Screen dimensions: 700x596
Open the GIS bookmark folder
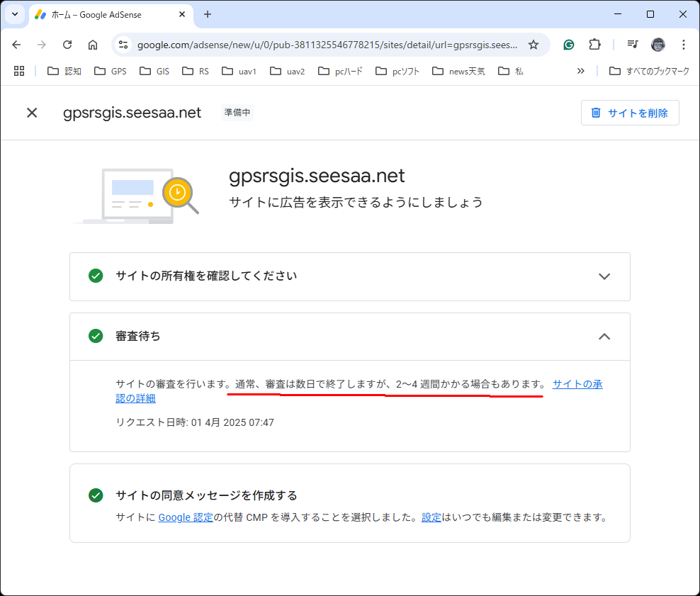click(154, 71)
